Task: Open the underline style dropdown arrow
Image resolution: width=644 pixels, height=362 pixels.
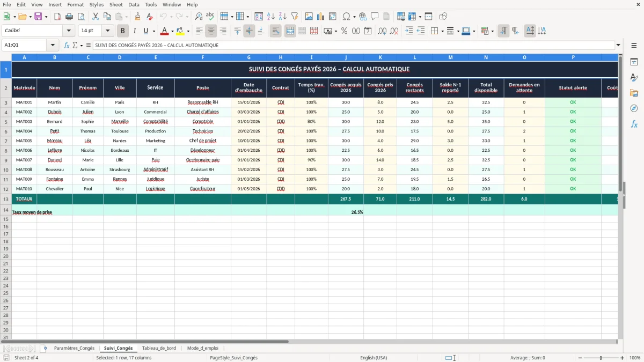Action: click(x=153, y=31)
